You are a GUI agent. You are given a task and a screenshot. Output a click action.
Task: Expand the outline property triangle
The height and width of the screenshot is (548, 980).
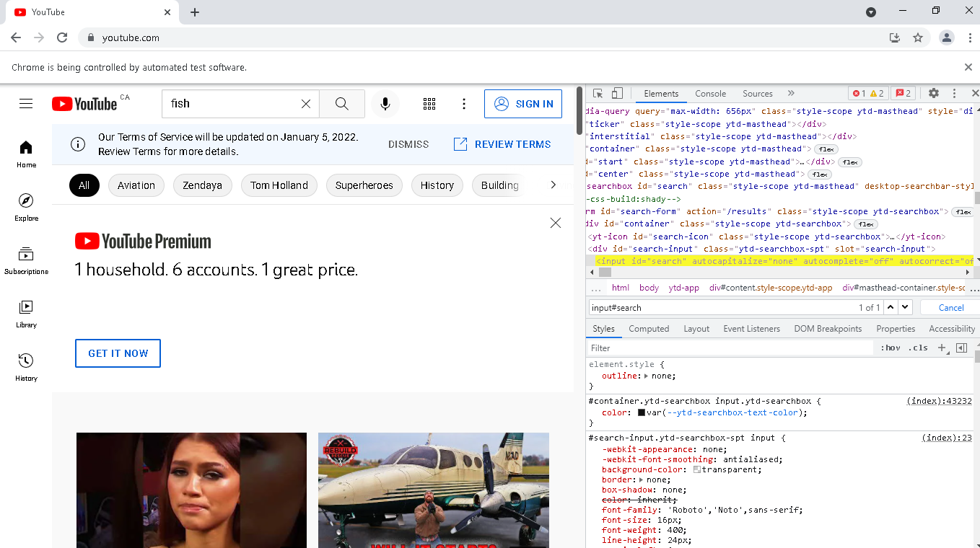click(x=646, y=376)
